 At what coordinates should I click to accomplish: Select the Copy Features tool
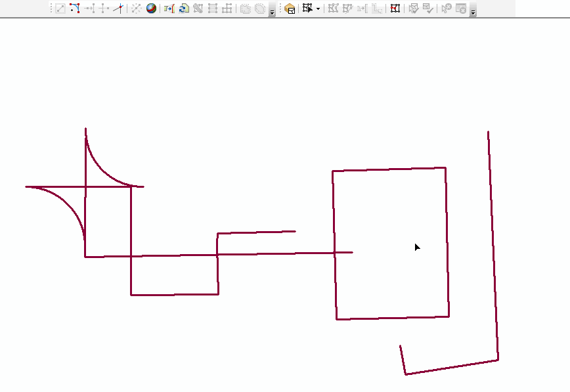pyautogui.click(x=60, y=9)
